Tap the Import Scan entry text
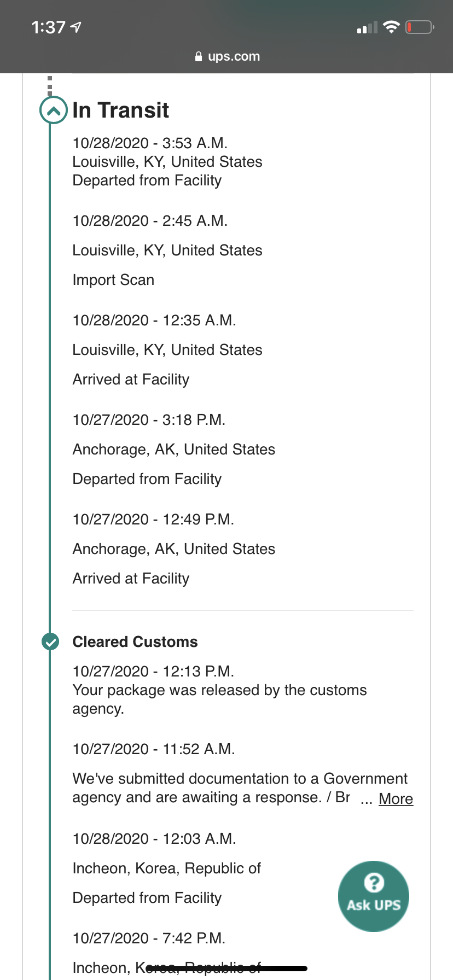Viewport: 453px width, 980px height. 113,280
